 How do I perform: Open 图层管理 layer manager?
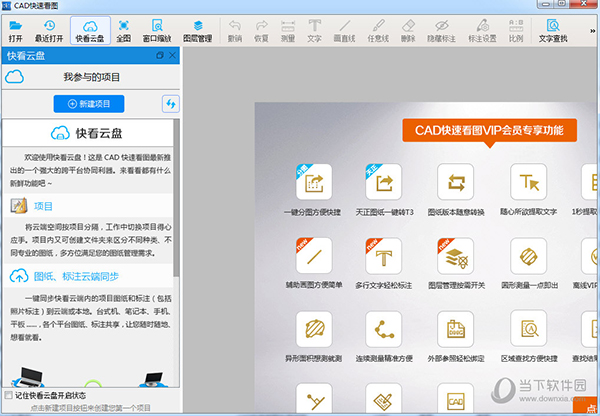pos(197,31)
